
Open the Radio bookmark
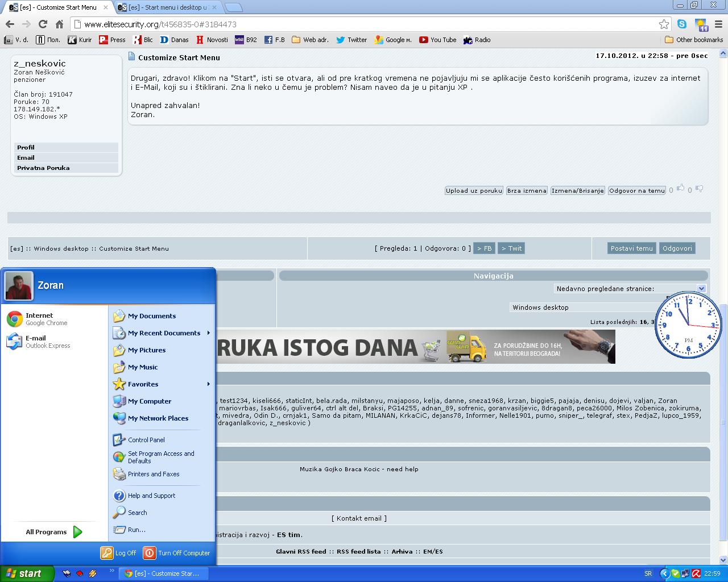(477, 40)
